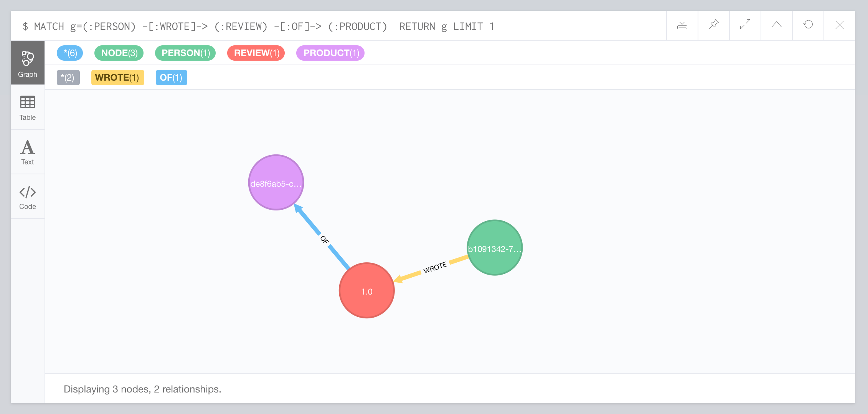Toggle the REVIEW(1) label filter
The image size is (868, 414).
pos(256,53)
